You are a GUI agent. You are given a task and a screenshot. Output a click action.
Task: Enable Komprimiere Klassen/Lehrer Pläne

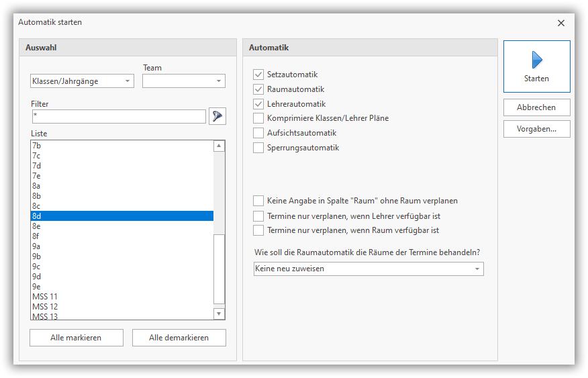pos(258,118)
